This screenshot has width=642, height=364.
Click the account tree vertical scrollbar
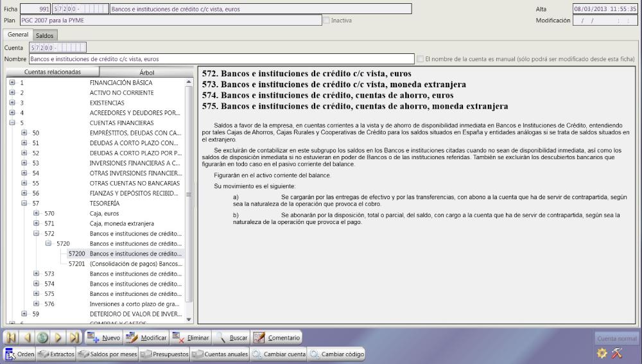[188, 193]
